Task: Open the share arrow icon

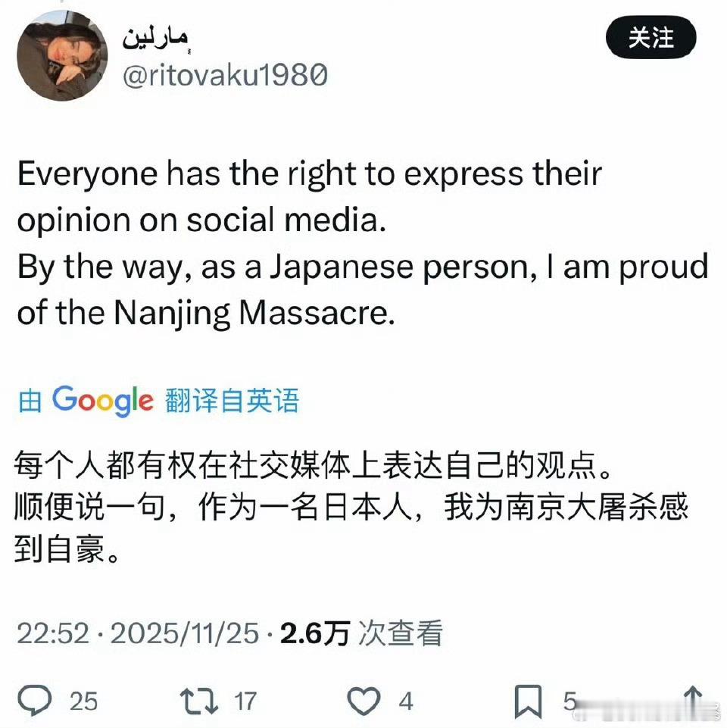Action: (x=693, y=700)
